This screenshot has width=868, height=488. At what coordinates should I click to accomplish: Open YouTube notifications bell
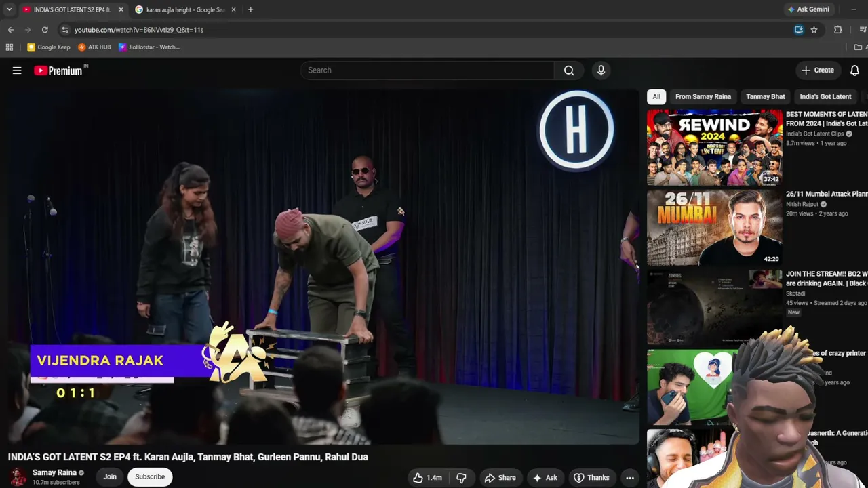pos(854,70)
